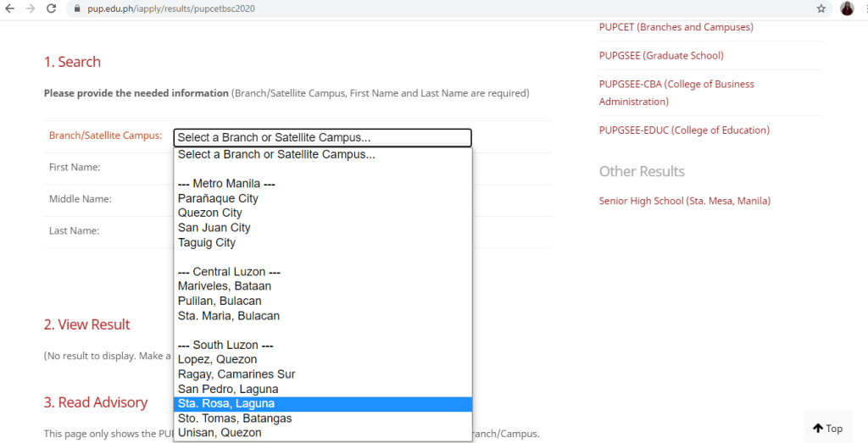Select Parañaque City option
This screenshot has width=868, height=443.
(218, 198)
